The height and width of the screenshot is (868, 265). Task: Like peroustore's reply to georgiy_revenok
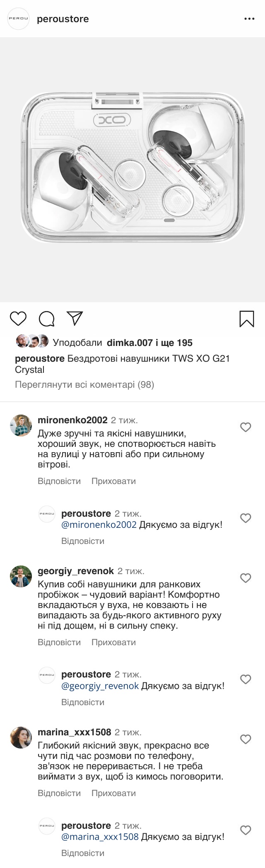tap(246, 679)
